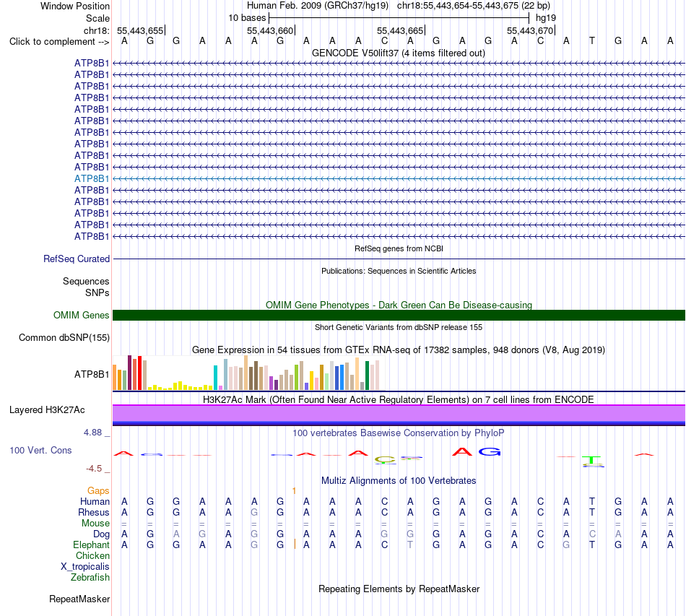686x616 pixels.
Task: Click position label 55,443,665
Action: [400, 30]
